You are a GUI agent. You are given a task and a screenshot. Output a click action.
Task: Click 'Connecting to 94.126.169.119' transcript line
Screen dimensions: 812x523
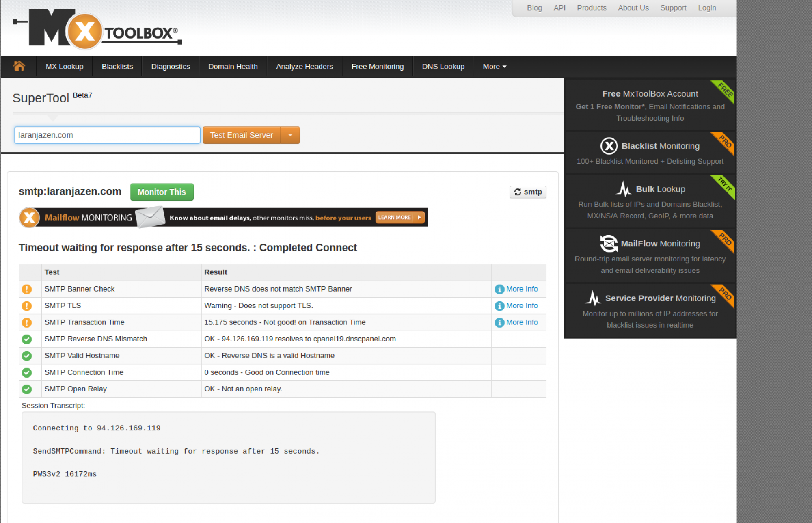[x=97, y=428]
